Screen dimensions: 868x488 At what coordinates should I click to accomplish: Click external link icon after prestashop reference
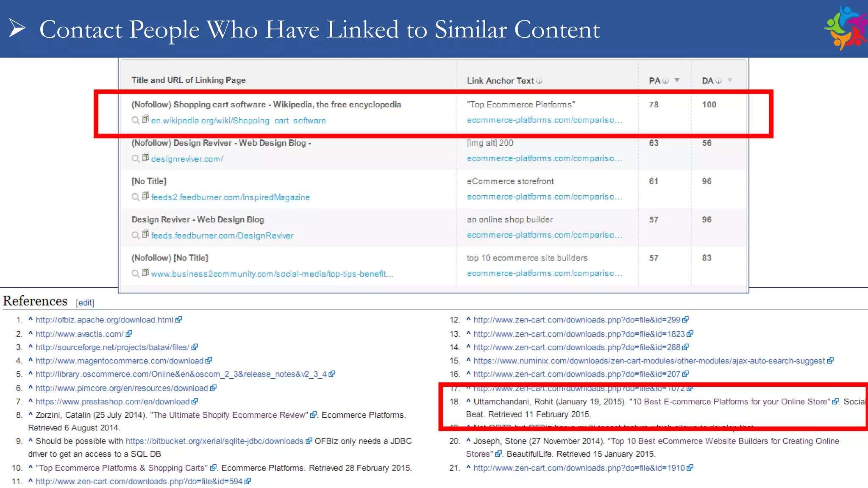(x=195, y=401)
